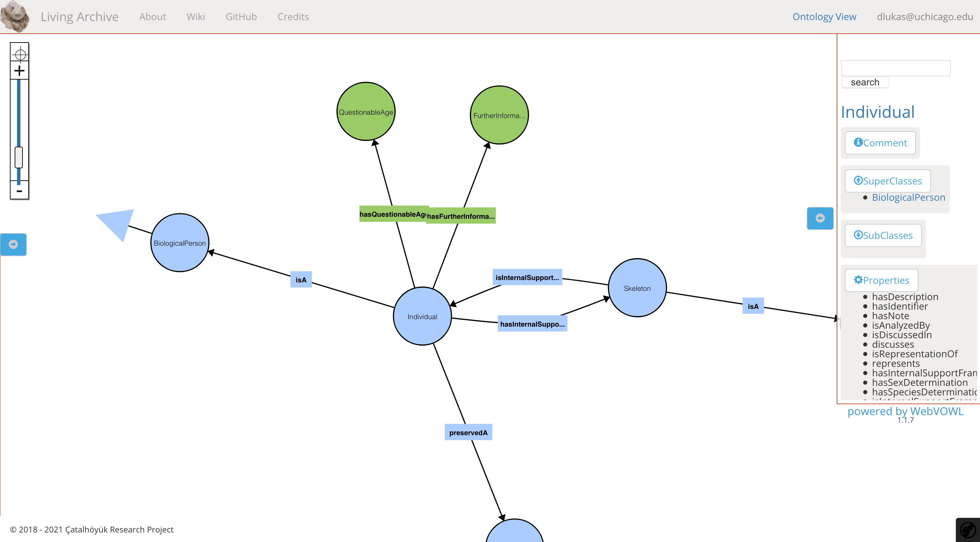Collapse the right sidebar with arrow button
Image resolution: width=980 pixels, height=542 pixels.
coord(820,218)
